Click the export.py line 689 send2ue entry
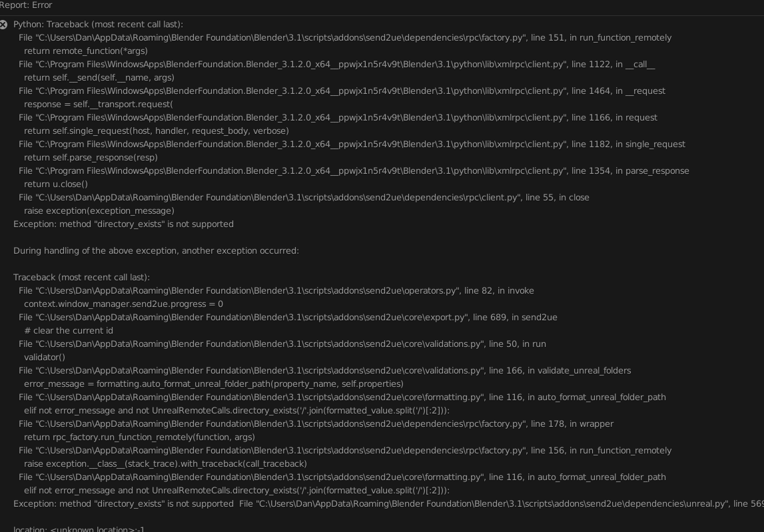 coord(286,317)
